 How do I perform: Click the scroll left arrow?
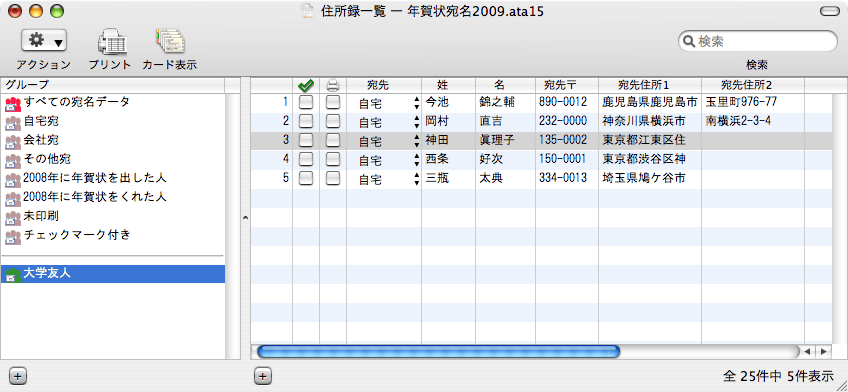click(x=807, y=352)
